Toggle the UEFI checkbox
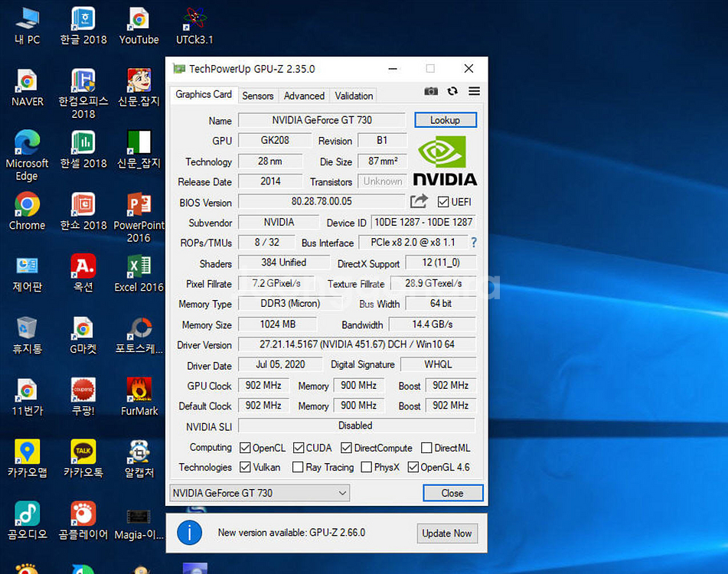Image resolution: width=728 pixels, height=574 pixels. pyautogui.click(x=443, y=202)
